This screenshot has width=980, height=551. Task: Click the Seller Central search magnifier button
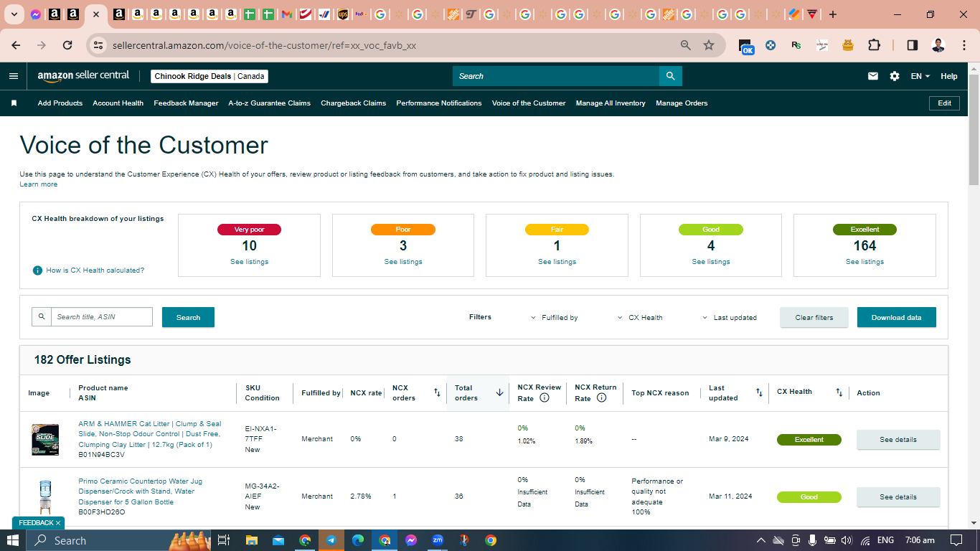pyautogui.click(x=670, y=76)
